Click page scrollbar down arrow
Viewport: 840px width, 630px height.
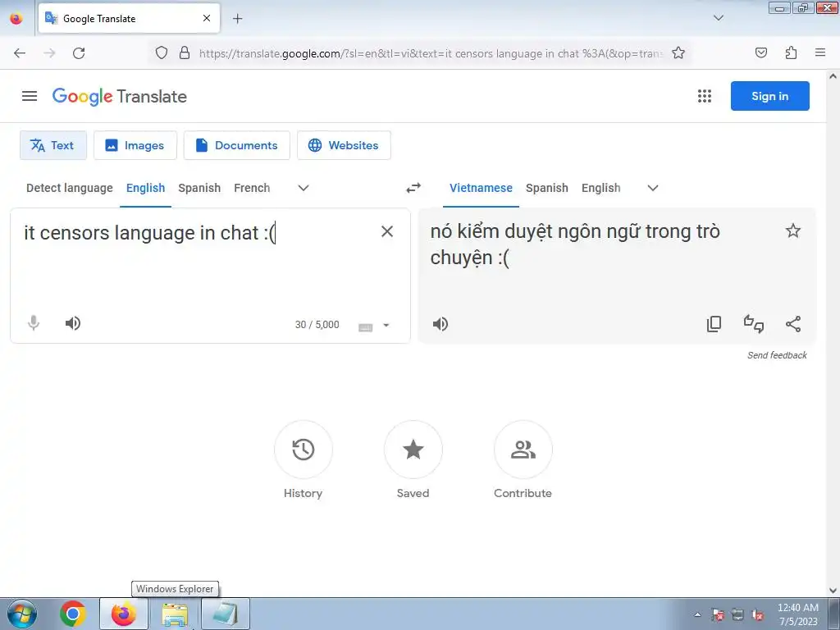(833, 591)
